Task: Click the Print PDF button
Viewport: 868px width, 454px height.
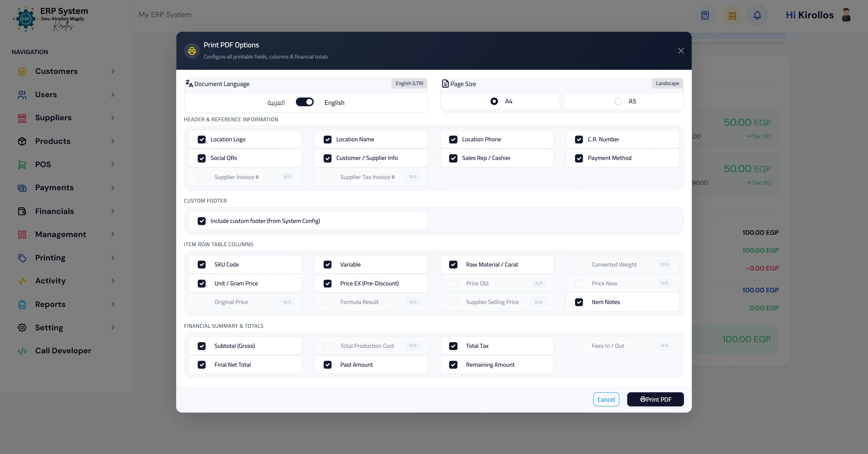Action: point(655,399)
